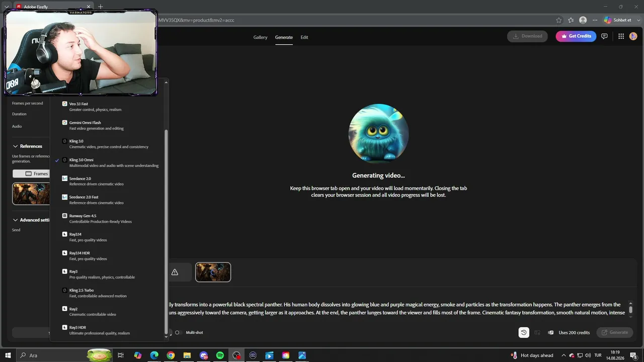Image resolution: width=644 pixels, height=362 pixels.
Task: Open the volume control in system tray
Action: 588,355
